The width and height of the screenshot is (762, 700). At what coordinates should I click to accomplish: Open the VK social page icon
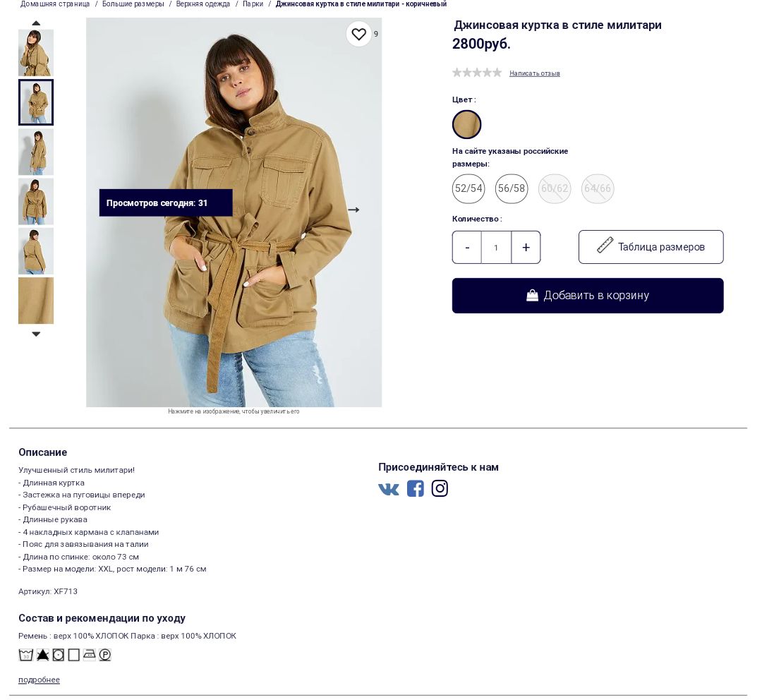coord(388,489)
